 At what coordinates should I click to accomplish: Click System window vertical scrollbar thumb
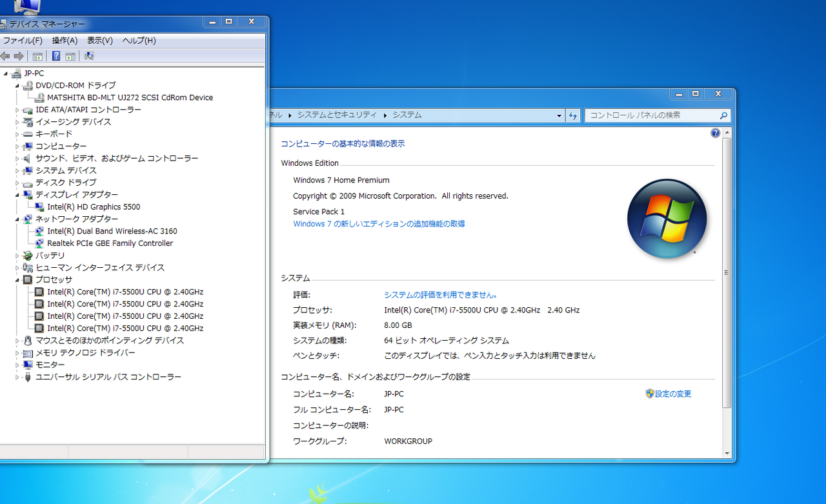727,272
